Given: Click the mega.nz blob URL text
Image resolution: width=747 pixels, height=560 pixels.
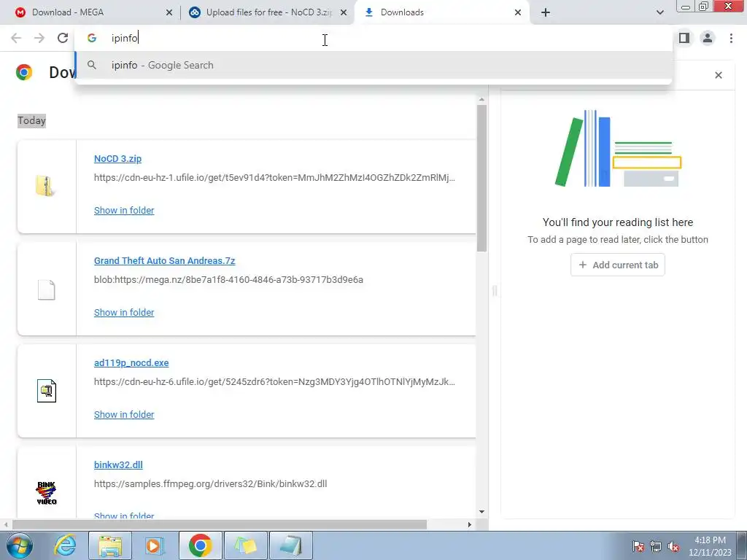Looking at the screenshot, I should (x=228, y=279).
